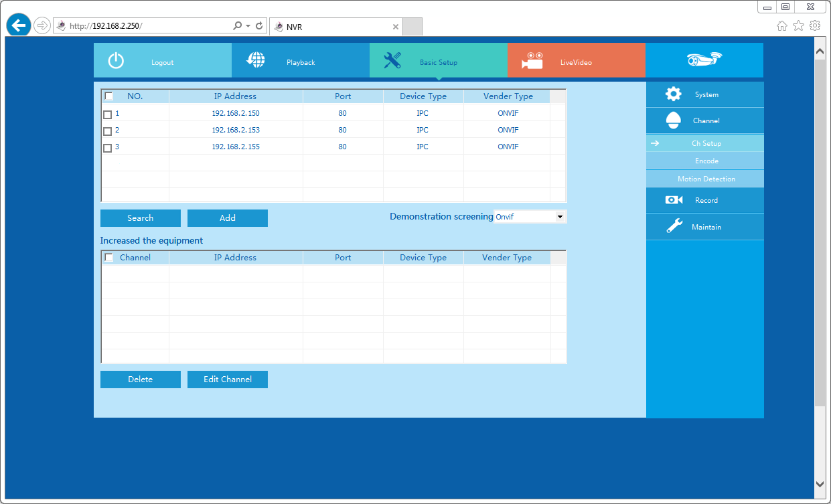The image size is (831, 504).
Task: Click the IPC cell in row 2
Action: pyautogui.click(x=423, y=130)
